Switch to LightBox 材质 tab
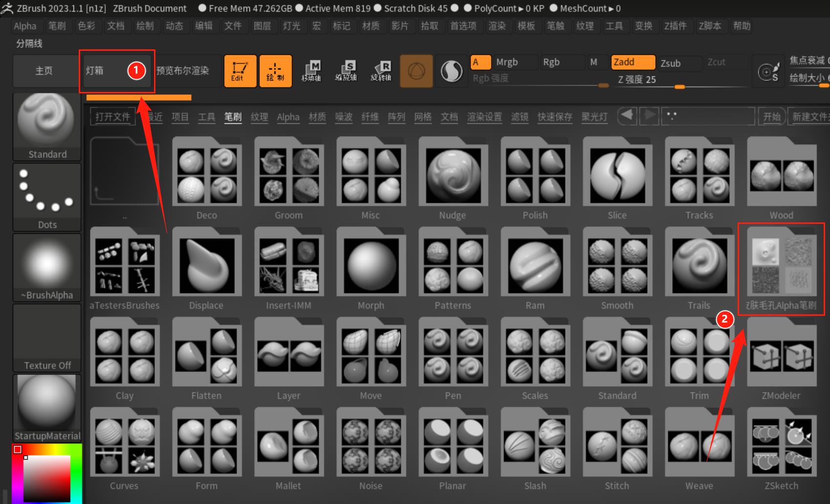 (317, 117)
